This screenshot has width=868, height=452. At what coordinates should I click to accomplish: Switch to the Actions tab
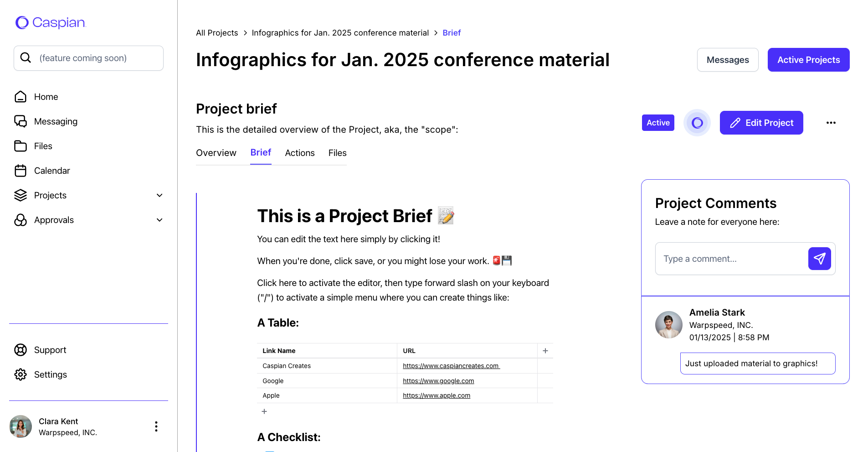(x=299, y=153)
